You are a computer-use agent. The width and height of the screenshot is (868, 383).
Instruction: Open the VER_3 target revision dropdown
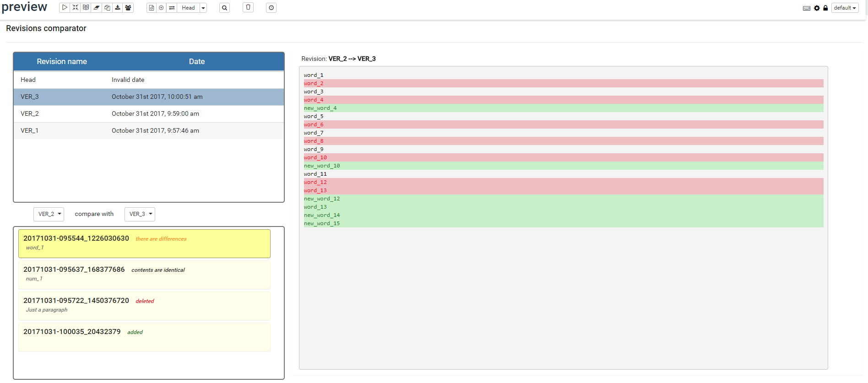coord(140,214)
